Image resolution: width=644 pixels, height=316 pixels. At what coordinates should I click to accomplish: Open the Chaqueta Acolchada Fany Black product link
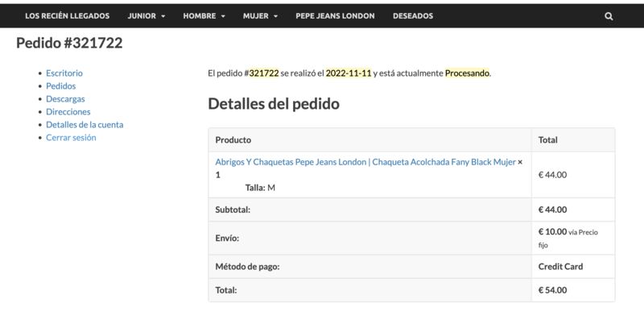365,162
